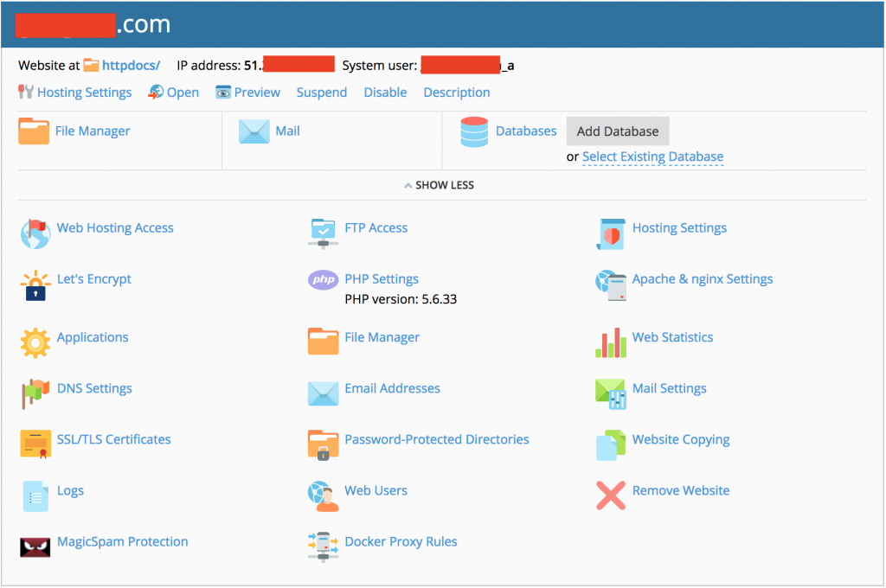This screenshot has height=588, width=886.
Task: Click the Docker Proxy Rules icon
Action: [323, 546]
